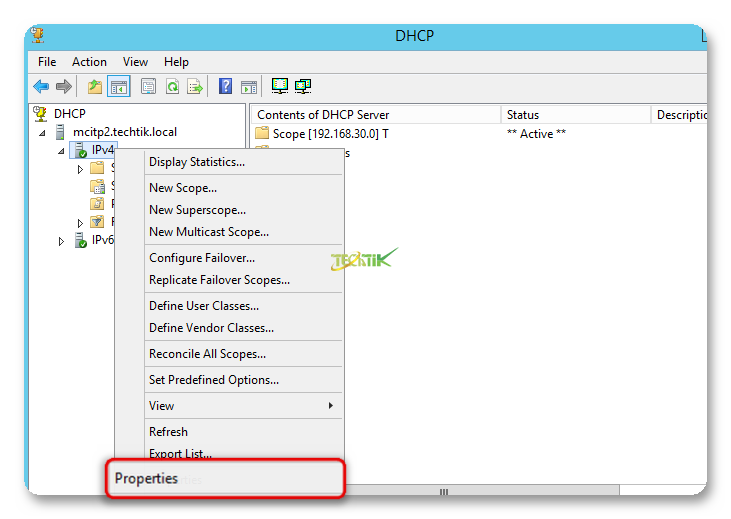Click the Up One Level folder icon

[x=95, y=87]
